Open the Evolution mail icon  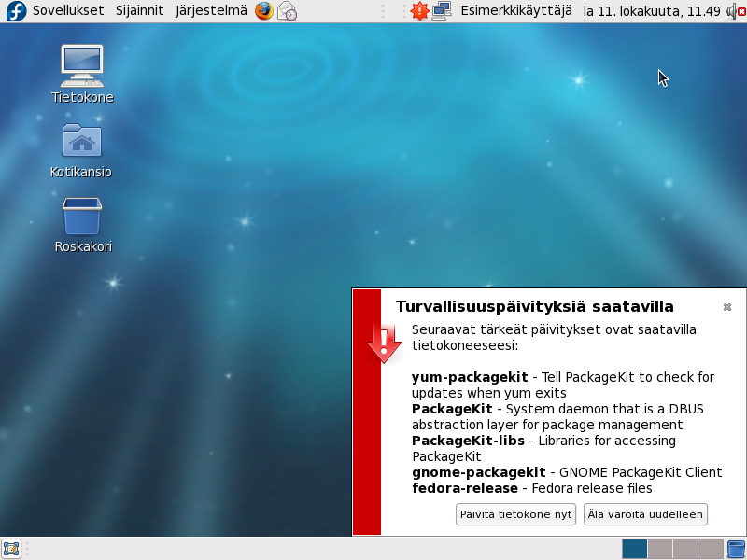[285, 11]
